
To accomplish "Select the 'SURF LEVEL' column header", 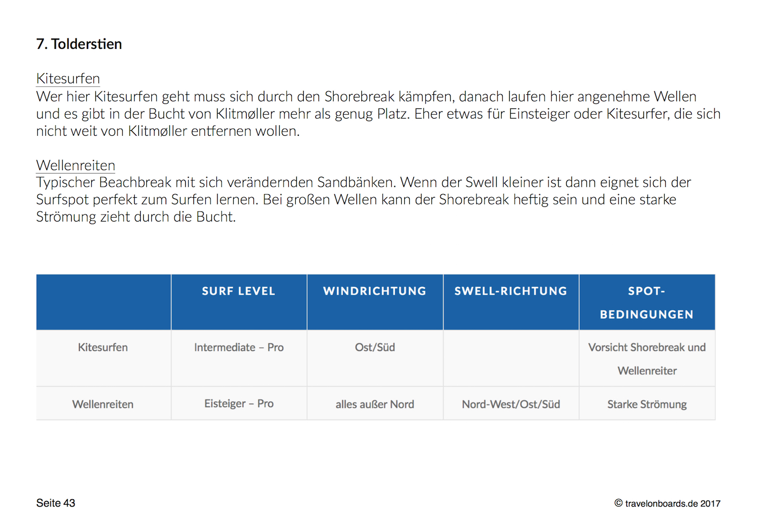I will (239, 302).
